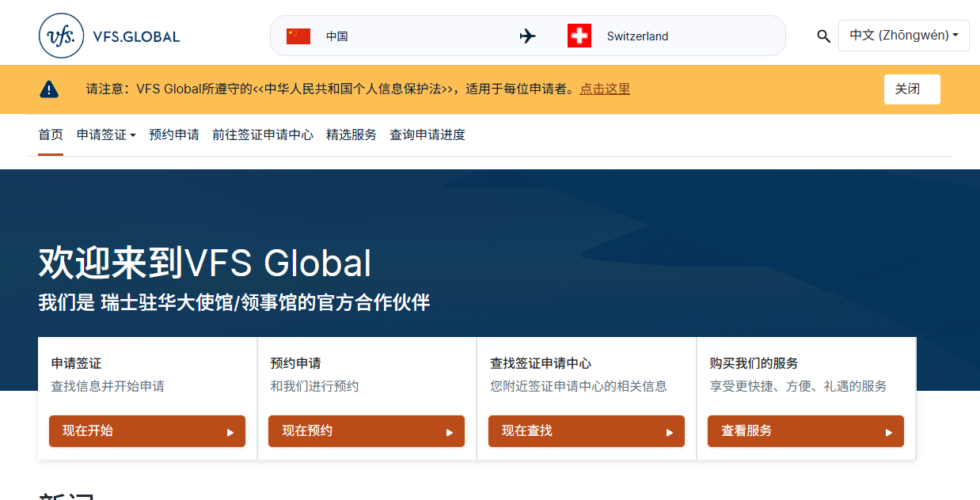Click the 查看服务 button
The width and height of the screenshot is (980, 500).
(x=806, y=431)
